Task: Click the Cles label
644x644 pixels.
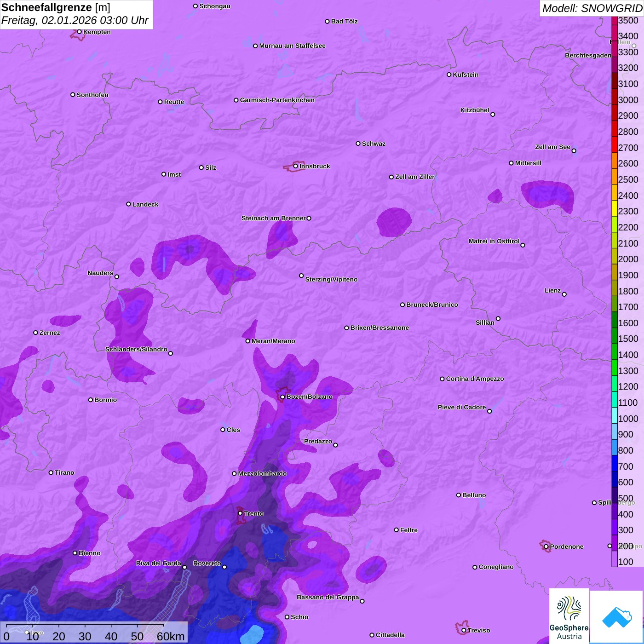Action: pyautogui.click(x=233, y=430)
